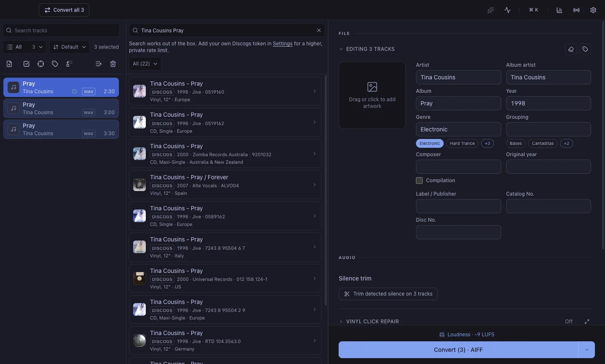The image size is (605, 364).
Task: Click the eraser icon beside Editing 3 Tracks
Action: (571, 49)
